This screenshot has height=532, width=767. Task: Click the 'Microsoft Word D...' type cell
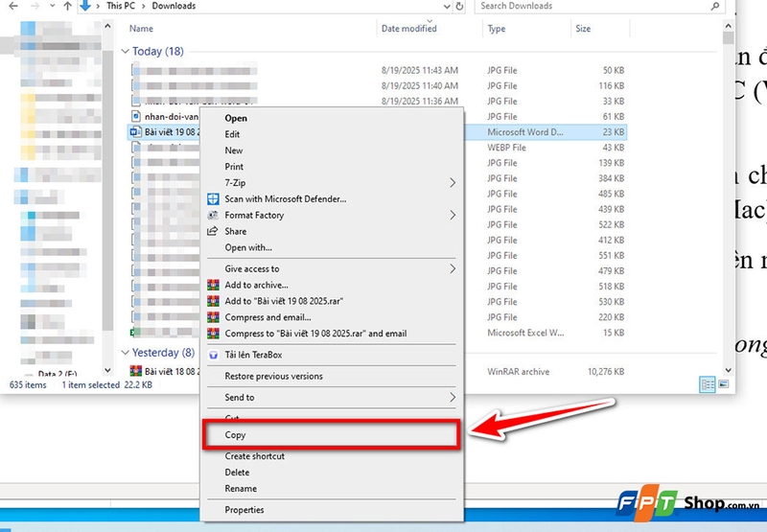pos(525,132)
